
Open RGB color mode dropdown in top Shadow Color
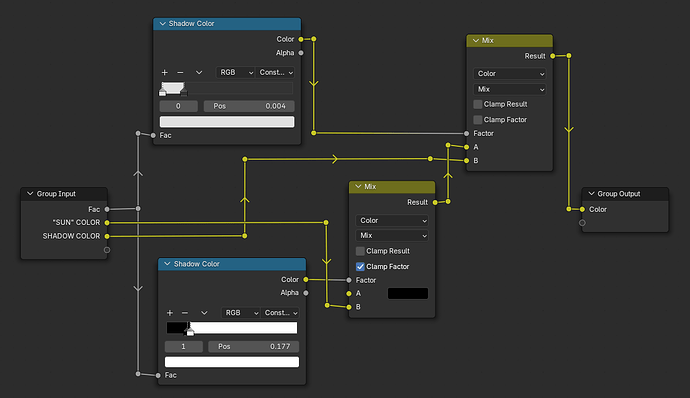click(x=236, y=72)
